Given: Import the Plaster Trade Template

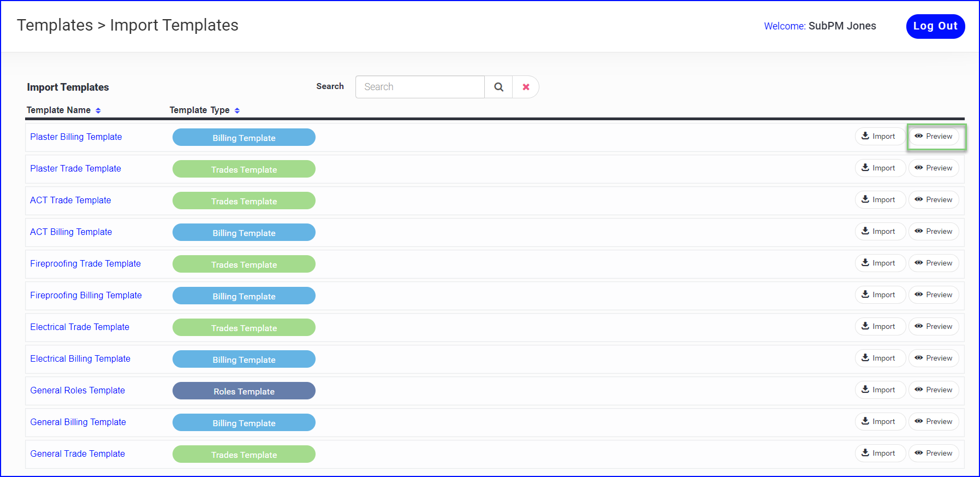Looking at the screenshot, I should point(880,168).
